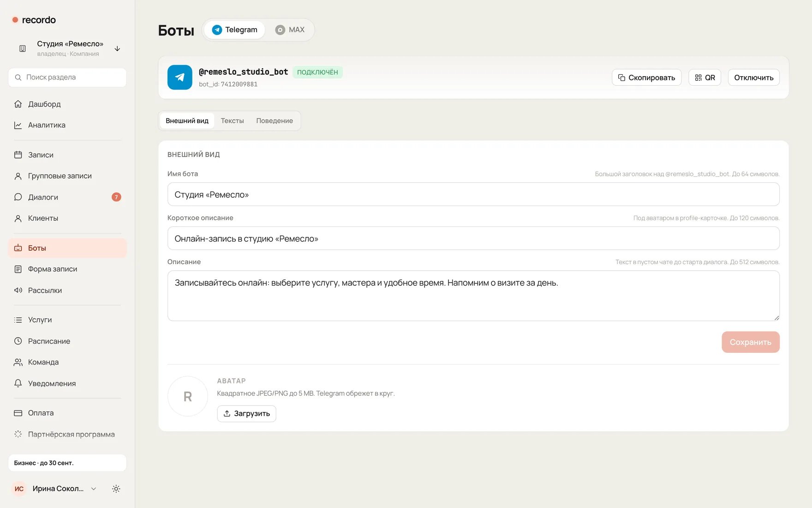812x508 pixels.
Task: Click the Сохранить button
Action: pyautogui.click(x=751, y=342)
